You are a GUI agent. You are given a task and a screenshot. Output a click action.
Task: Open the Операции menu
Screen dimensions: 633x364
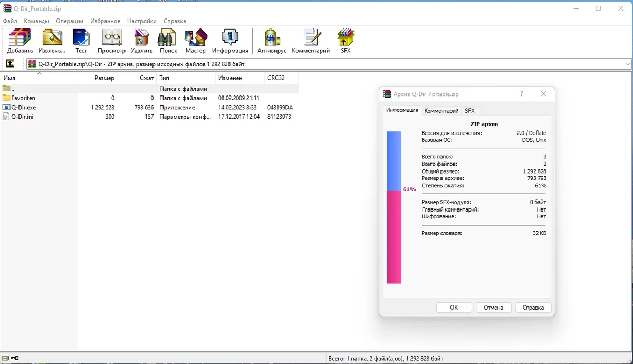(x=70, y=21)
